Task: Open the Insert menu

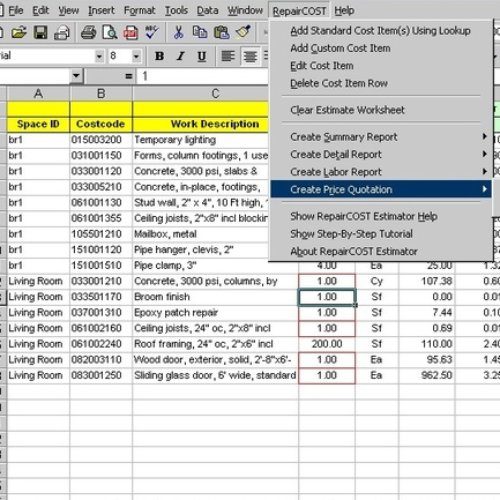Action: pyautogui.click(x=101, y=11)
